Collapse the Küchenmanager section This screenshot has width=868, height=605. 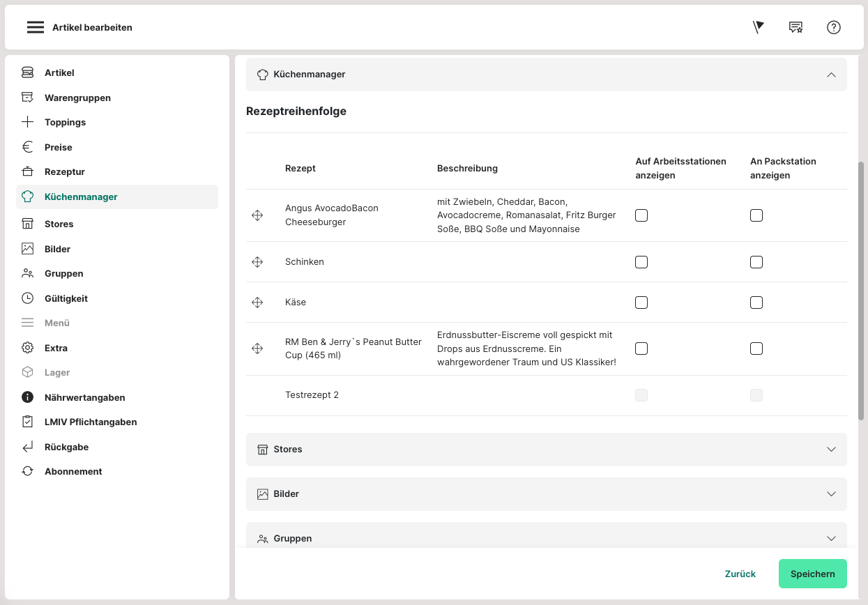830,75
